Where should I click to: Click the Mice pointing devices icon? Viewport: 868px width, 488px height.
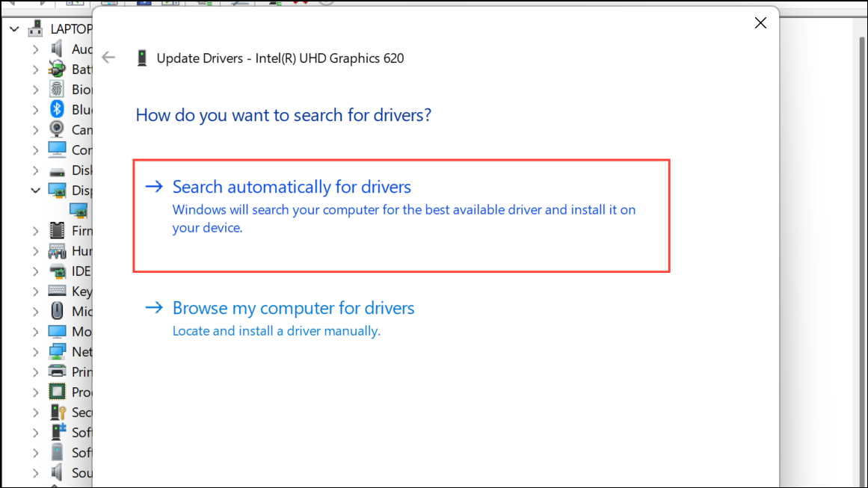pos(57,311)
